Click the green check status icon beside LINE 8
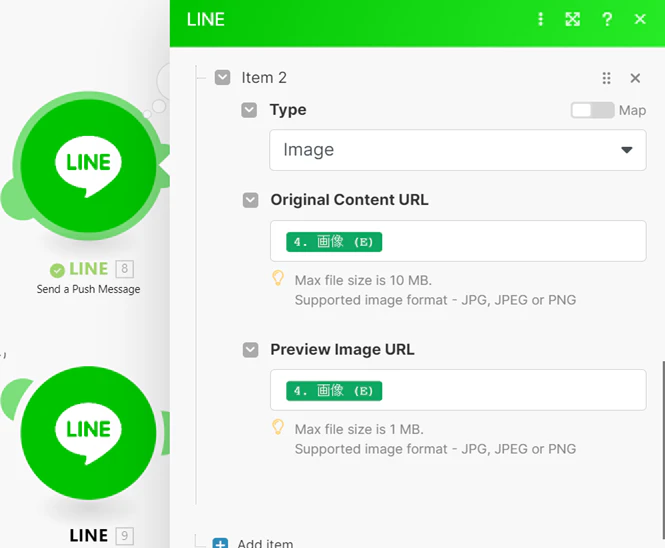 pyautogui.click(x=57, y=270)
